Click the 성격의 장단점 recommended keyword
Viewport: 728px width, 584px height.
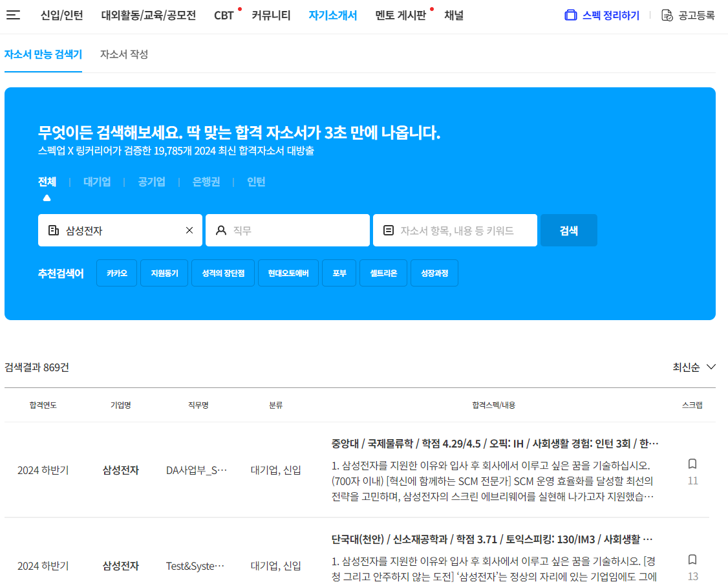[223, 273]
